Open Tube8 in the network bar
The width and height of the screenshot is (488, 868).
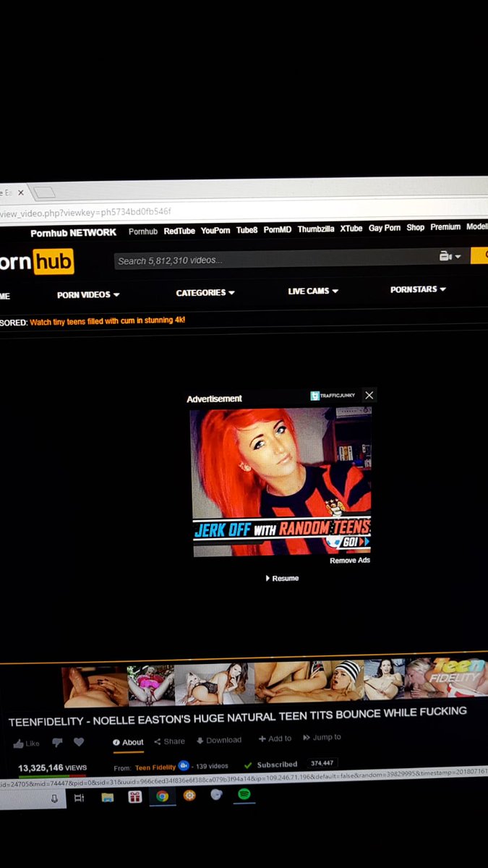(247, 230)
